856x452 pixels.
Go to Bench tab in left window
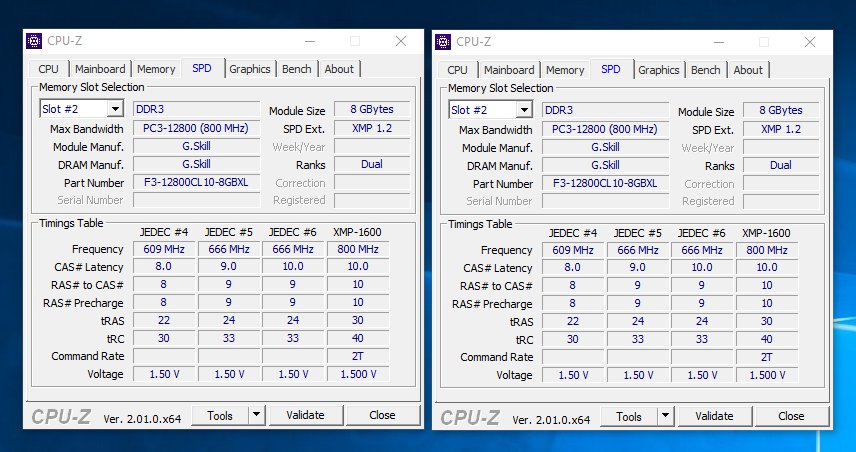296,69
